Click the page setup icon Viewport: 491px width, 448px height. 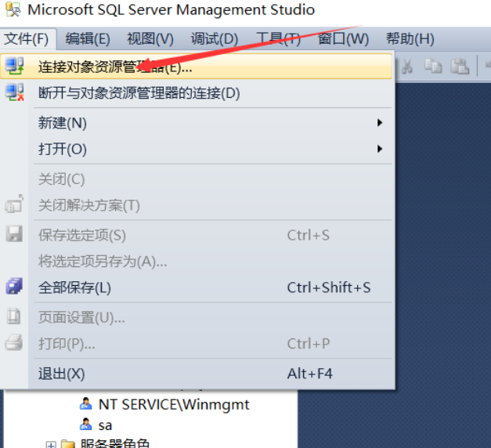tap(14, 316)
